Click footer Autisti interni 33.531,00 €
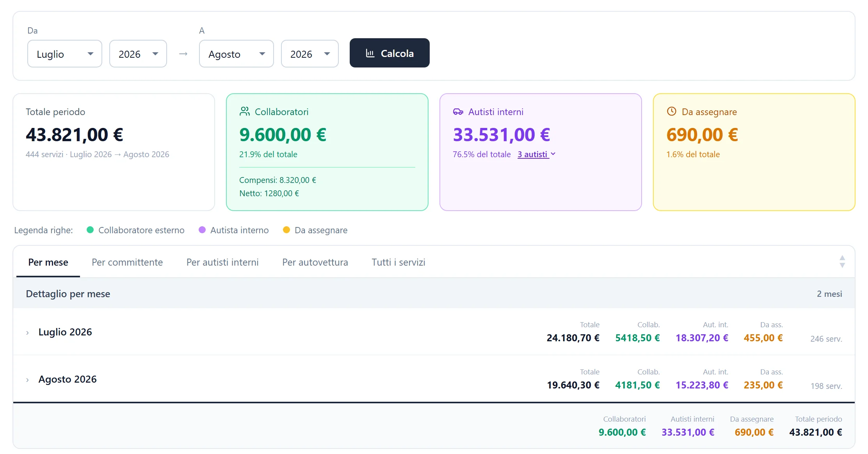Viewport: 868px width, 454px height. pyautogui.click(x=688, y=432)
